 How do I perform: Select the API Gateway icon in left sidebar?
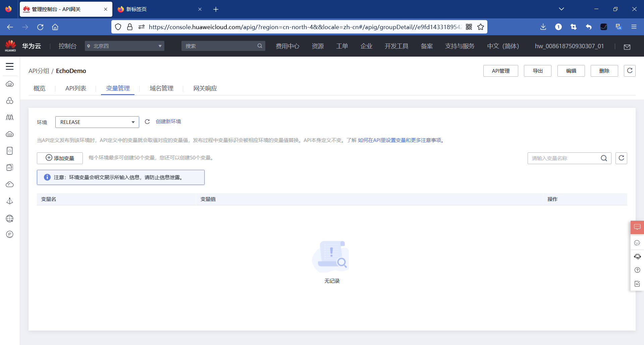coord(10,84)
